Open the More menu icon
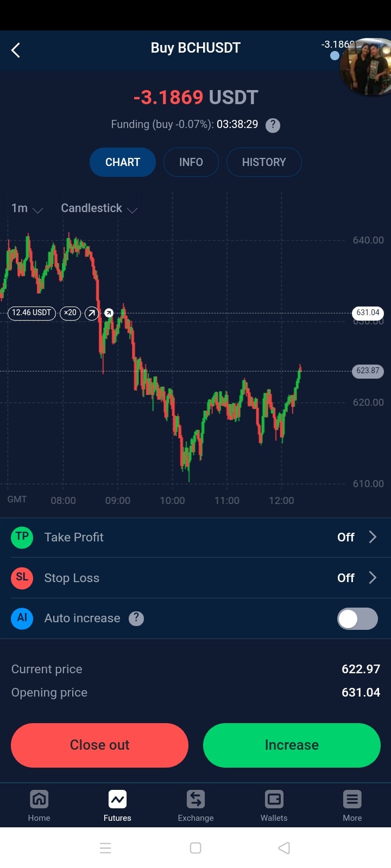 coord(352,799)
